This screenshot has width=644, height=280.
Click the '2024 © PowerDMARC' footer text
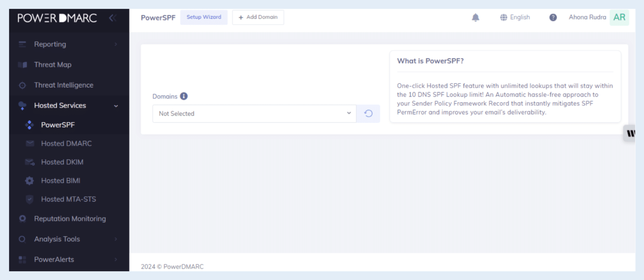[172, 267]
